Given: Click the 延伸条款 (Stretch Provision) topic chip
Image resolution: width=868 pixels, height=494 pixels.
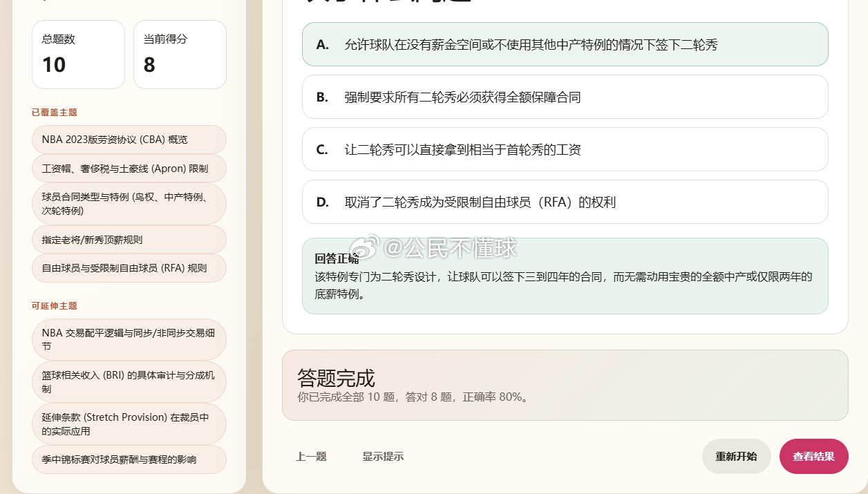Looking at the screenshot, I should (x=129, y=424).
